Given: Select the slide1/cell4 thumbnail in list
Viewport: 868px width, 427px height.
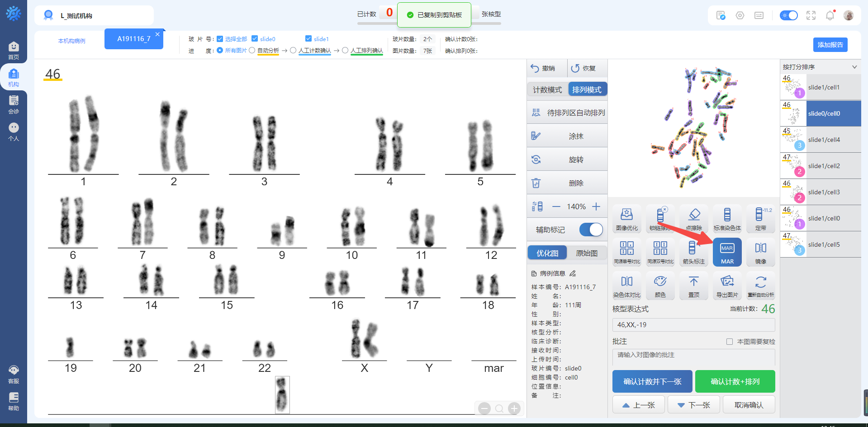Looking at the screenshot, I should 820,140.
